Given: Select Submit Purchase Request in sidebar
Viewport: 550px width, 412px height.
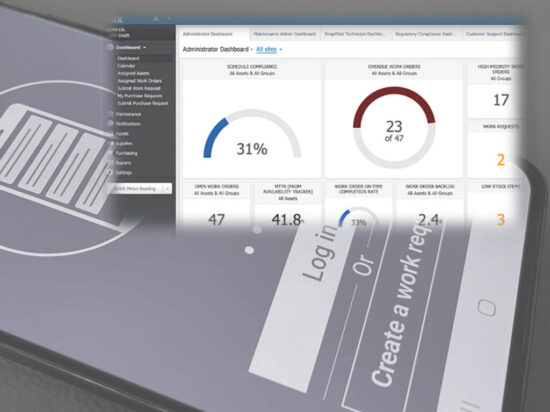Looking at the screenshot, I should click(x=142, y=103).
